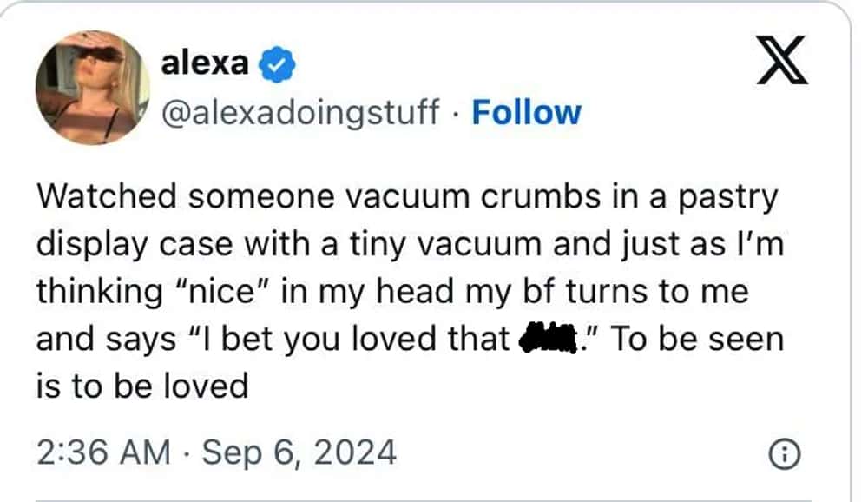Click the separator dot before Follow
Viewport: 868px width, 502px height.
(456, 113)
